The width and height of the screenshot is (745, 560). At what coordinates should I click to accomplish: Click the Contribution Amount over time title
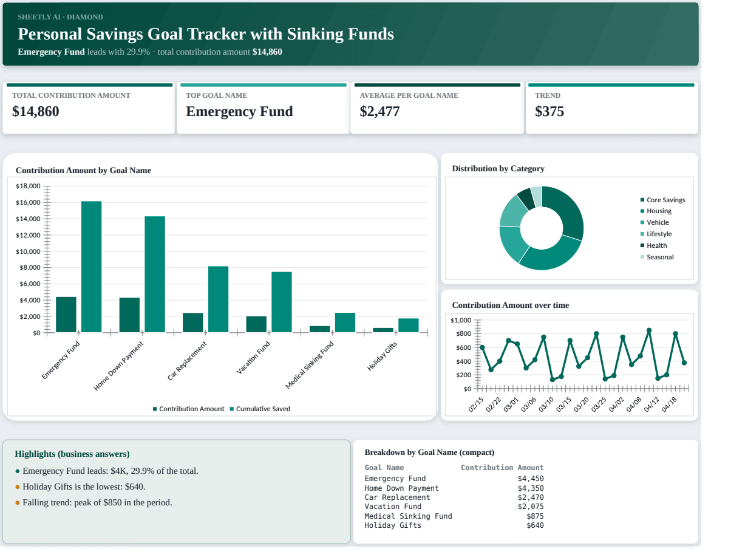[x=511, y=306]
